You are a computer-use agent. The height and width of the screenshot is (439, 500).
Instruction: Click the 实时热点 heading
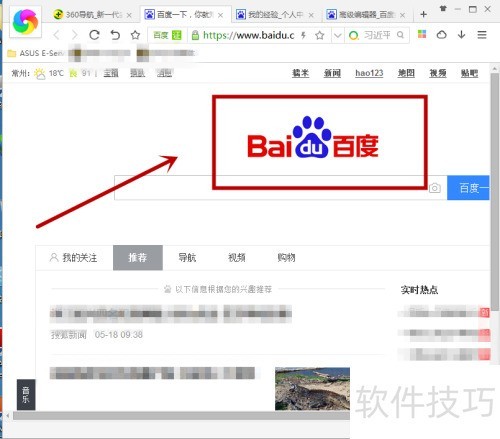coord(419,290)
